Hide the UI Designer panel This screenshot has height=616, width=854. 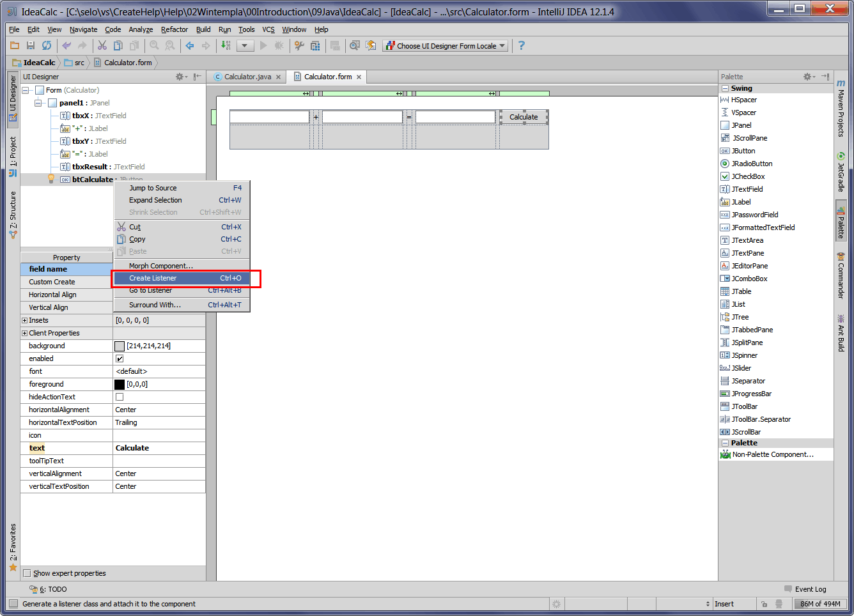pyautogui.click(x=198, y=77)
